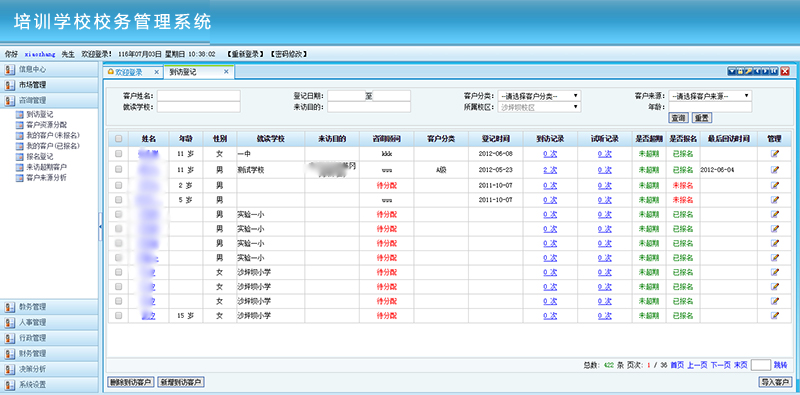
Task: Expand the 所属校区 dropdown
Action: click(539, 107)
